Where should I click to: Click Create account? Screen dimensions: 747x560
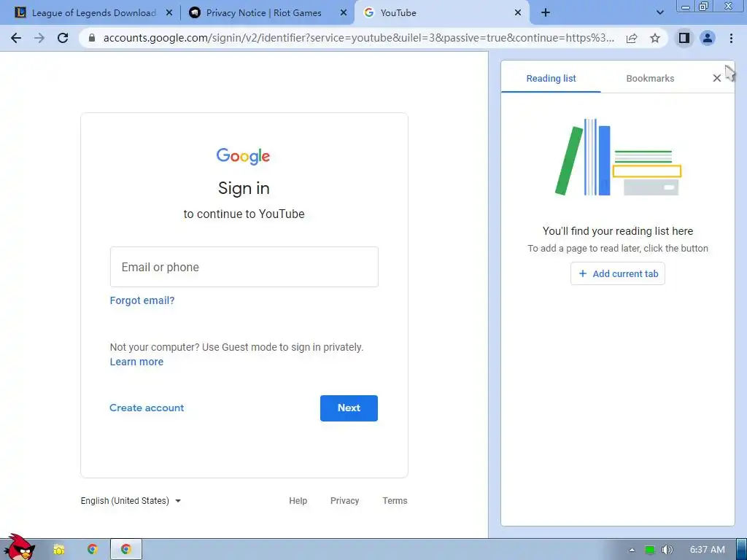pyautogui.click(x=147, y=408)
